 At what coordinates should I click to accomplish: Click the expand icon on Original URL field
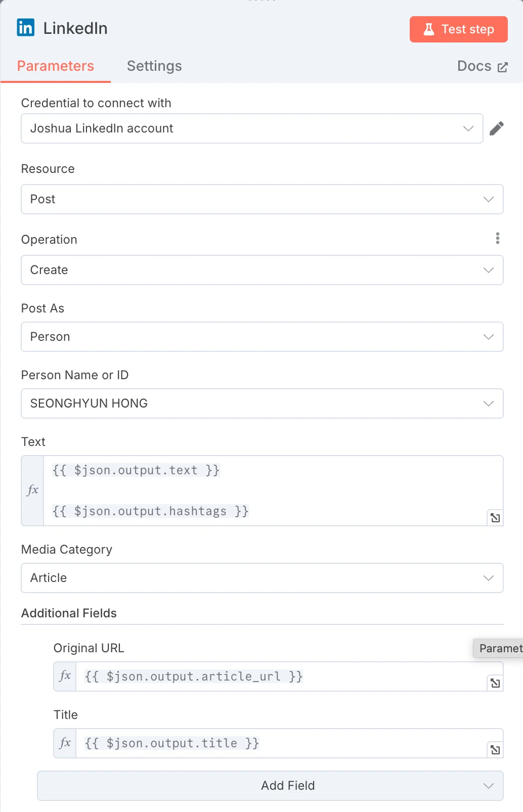[495, 683]
